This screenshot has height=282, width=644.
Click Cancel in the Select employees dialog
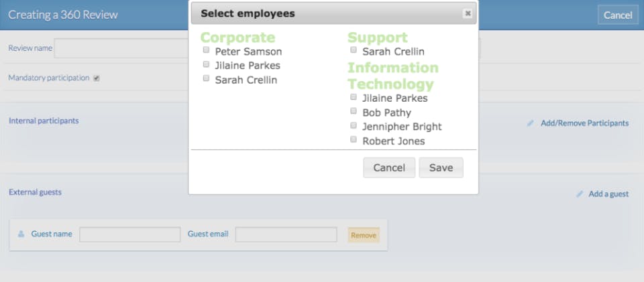389,167
